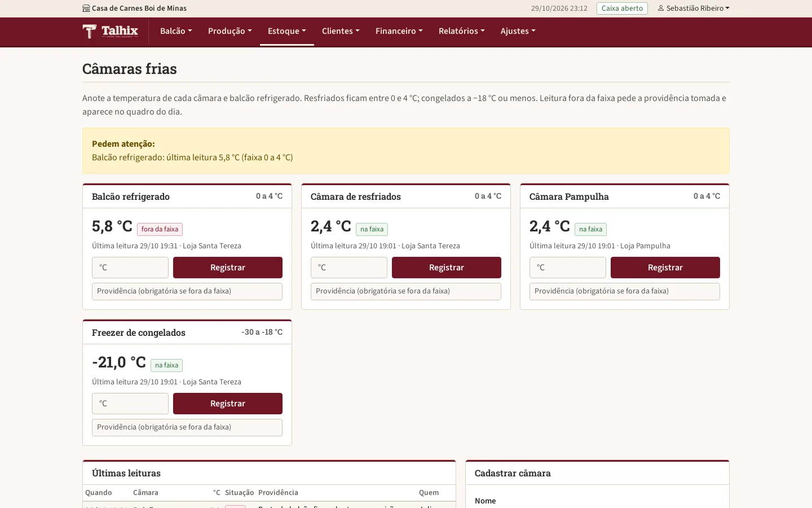Register reading for Câmara de resfriados
The image size is (812, 508).
pyautogui.click(x=447, y=268)
